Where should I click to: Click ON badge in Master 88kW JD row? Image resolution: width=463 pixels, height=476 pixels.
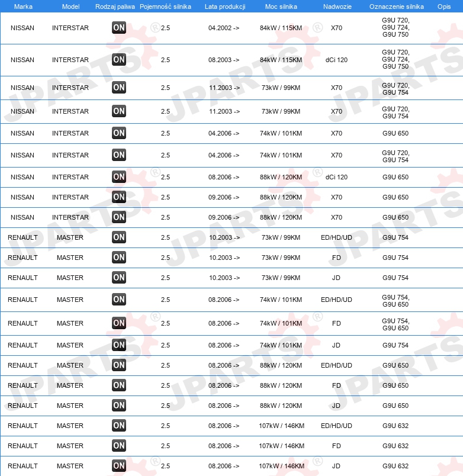118,406
